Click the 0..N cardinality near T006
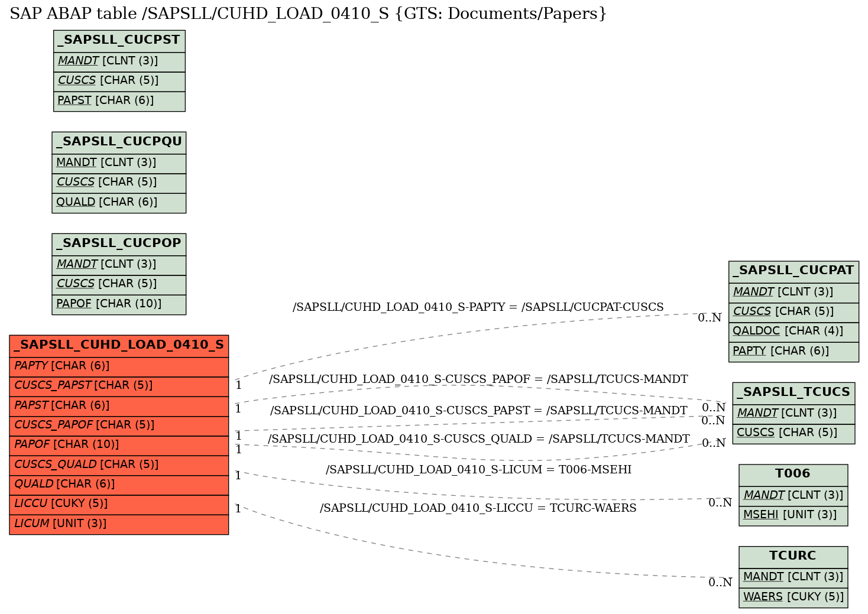868x614 pixels. pyautogui.click(x=720, y=503)
